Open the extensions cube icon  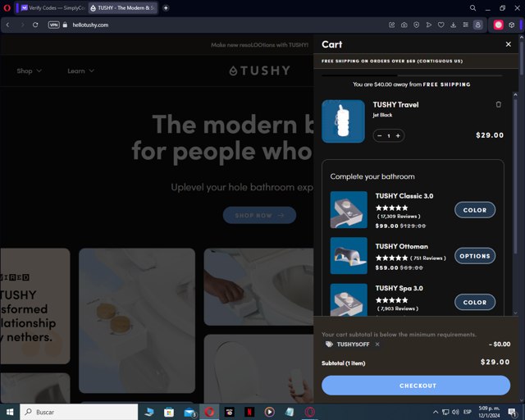click(511, 25)
